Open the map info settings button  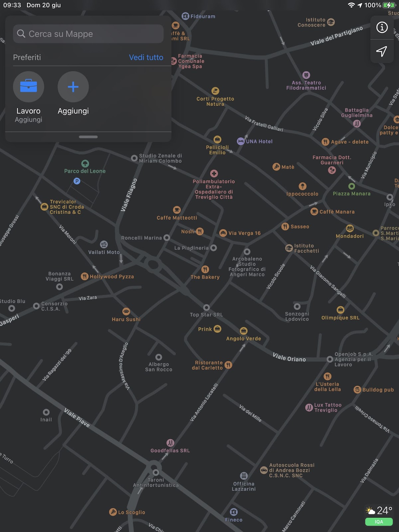[382, 27]
